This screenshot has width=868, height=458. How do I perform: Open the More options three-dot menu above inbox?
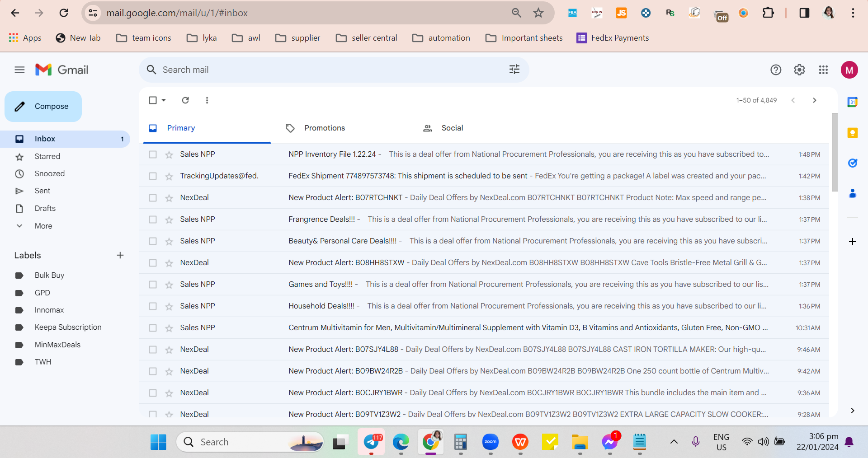[x=207, y=100]
